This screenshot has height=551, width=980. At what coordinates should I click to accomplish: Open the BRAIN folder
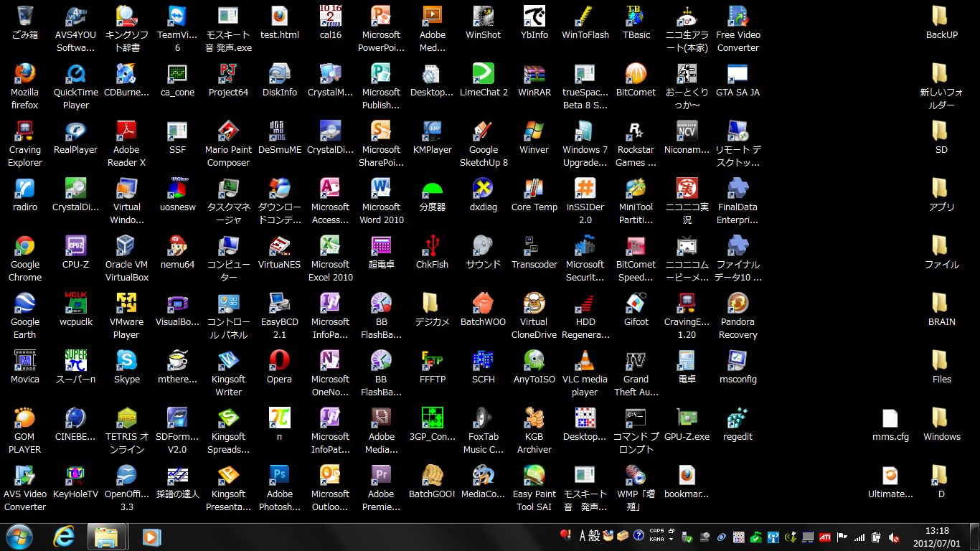(941, 309)
